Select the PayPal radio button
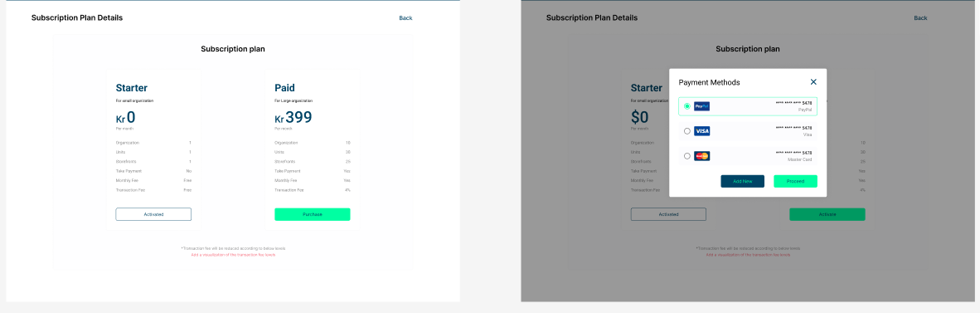This screenshot has height=313, width=980. pyautogui.click(x=686, y=106)
